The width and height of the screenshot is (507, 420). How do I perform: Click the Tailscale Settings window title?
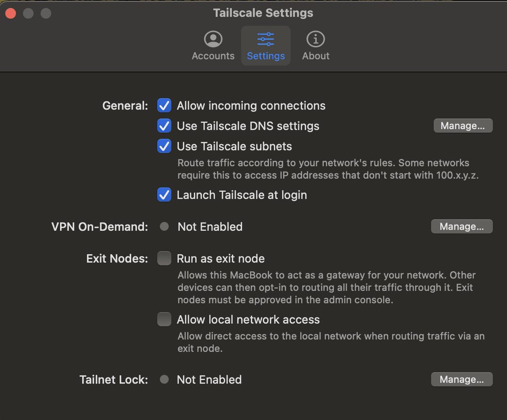(263, 13)
